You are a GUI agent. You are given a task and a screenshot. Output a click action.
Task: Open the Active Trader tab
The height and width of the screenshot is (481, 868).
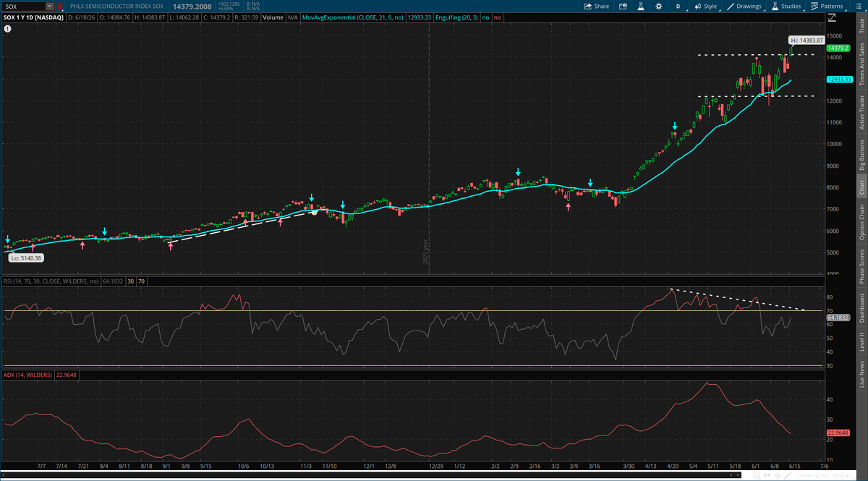pos(861,111)
